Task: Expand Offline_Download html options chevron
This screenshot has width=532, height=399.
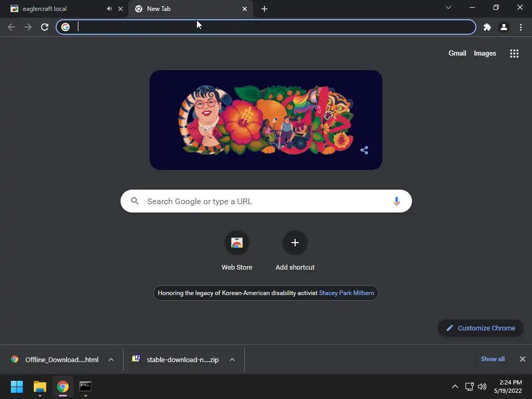Action: click(x=111, y=360)
